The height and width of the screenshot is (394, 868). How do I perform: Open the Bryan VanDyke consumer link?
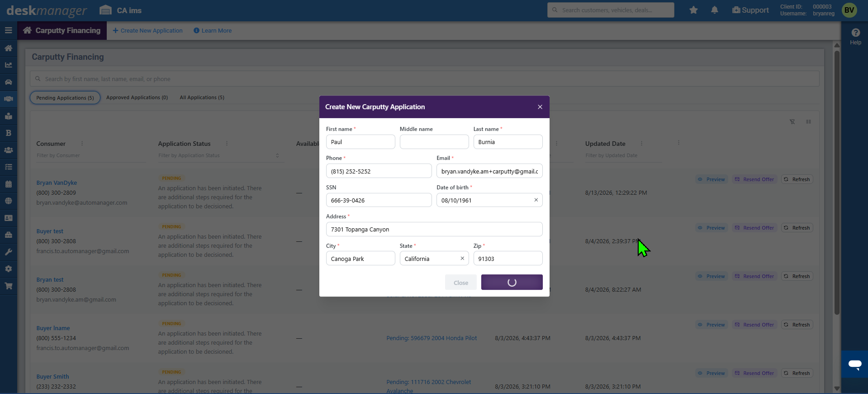[57, 183]
